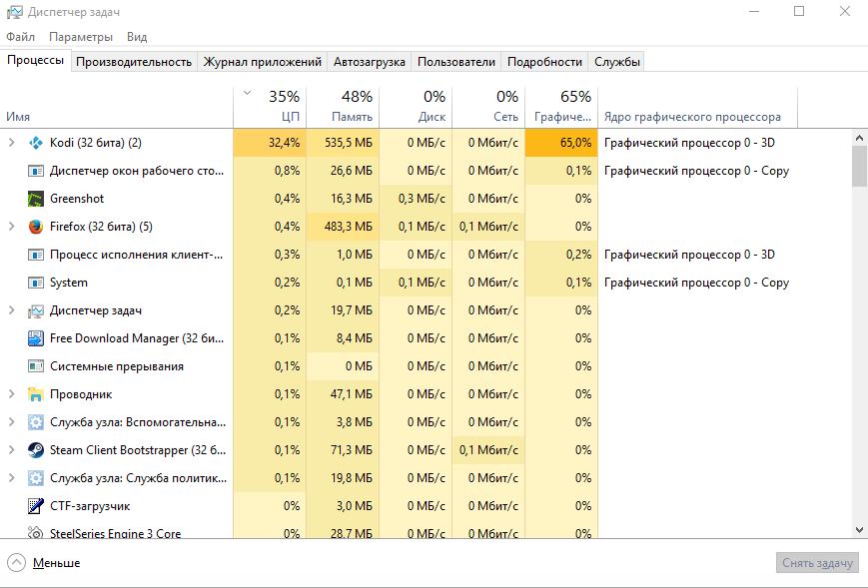Collapse details with the Меньше arrow icon
868x588 pixels.
[17, 563]
